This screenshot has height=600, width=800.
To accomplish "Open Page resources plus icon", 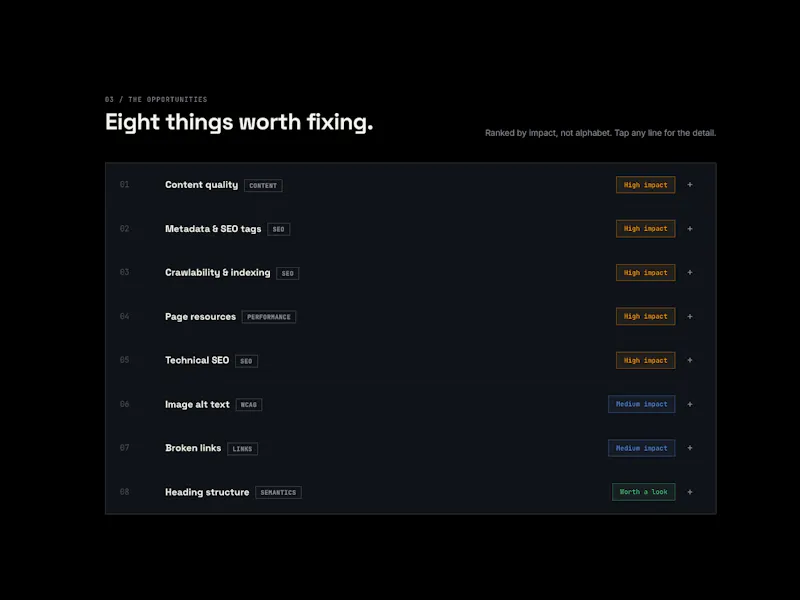I will [x=690, y=316].
